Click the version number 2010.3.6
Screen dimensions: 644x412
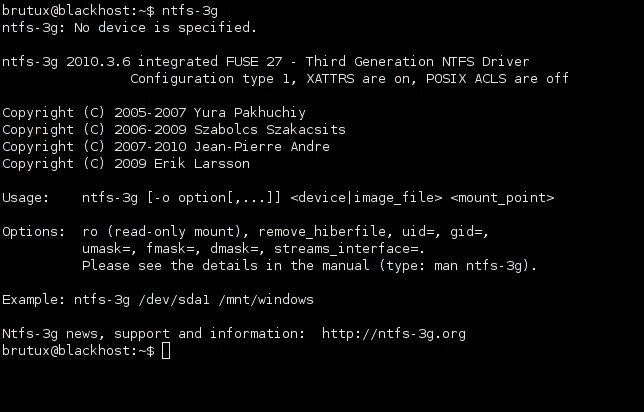pyautogui.click(x=98, y=62)
